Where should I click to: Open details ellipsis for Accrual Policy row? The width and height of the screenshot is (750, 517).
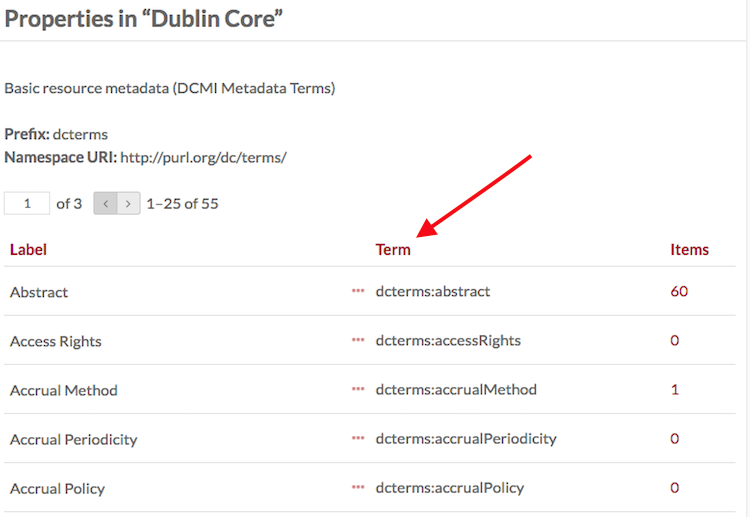[358, 487]
